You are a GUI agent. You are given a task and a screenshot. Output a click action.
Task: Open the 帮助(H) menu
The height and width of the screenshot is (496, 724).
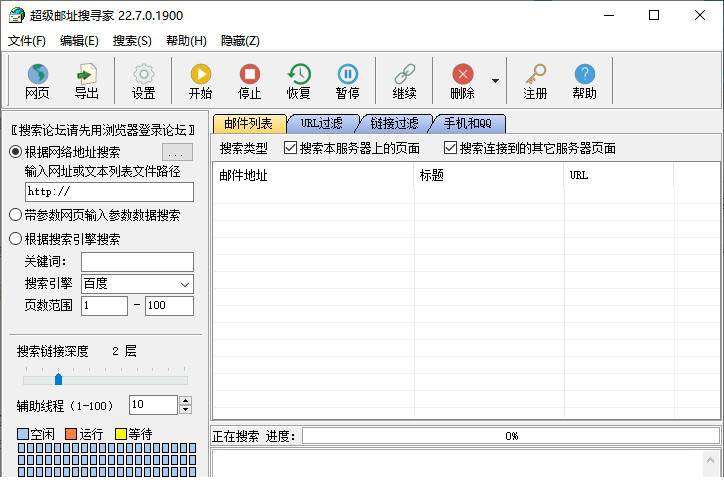[x=186, y=41]
